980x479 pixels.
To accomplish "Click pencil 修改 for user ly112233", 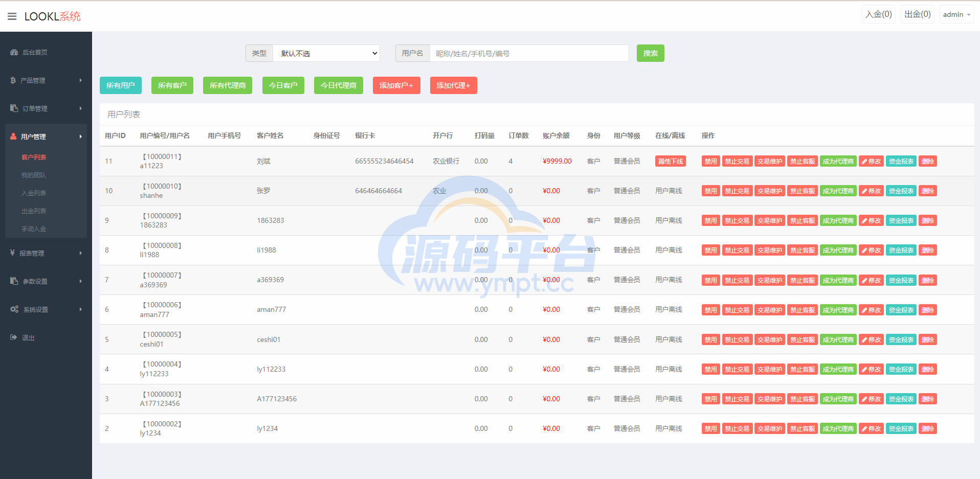I will point(871,369).
